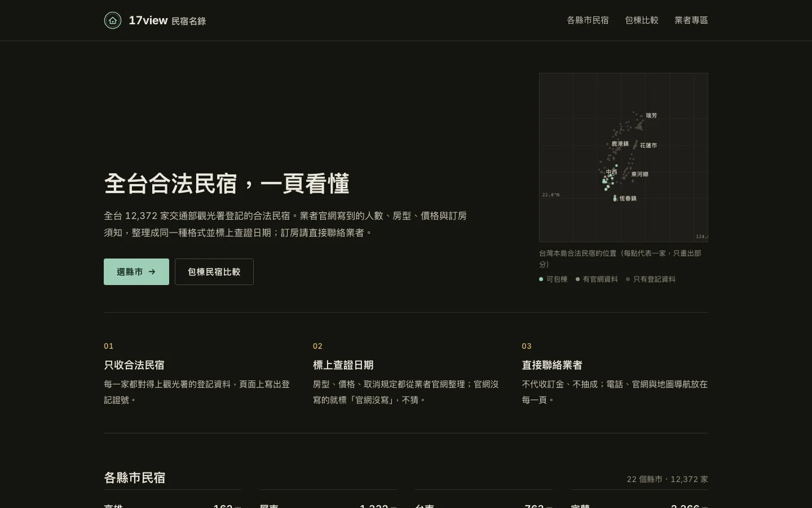Click the 標上查證日期 feature heading
Screen dimensions: 812x508
coord(343,365)
